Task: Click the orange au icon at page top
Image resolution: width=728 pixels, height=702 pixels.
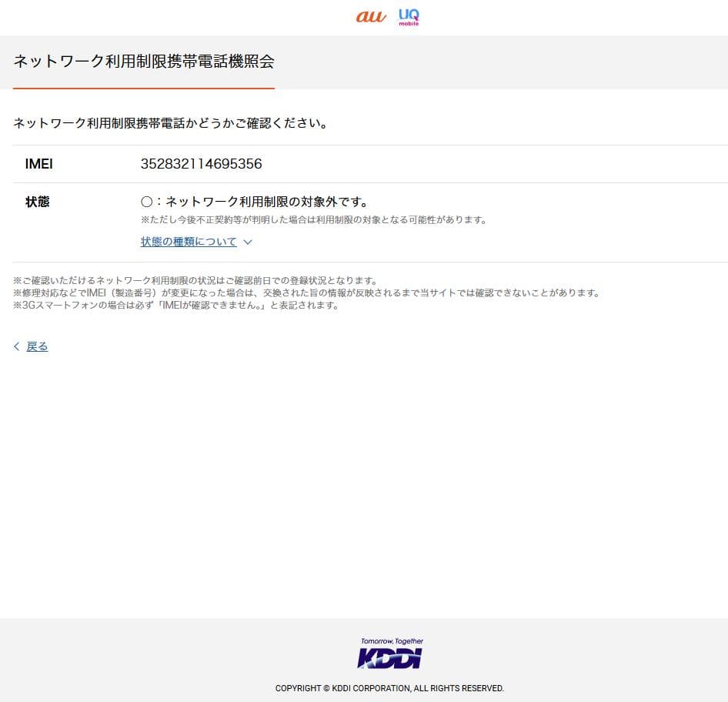Action: tap(369, 17)
